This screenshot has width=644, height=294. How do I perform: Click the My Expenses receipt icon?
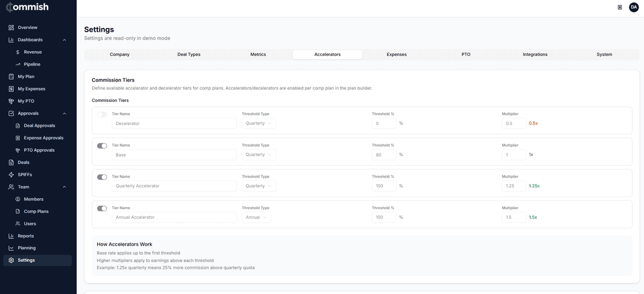click(11, 89)
